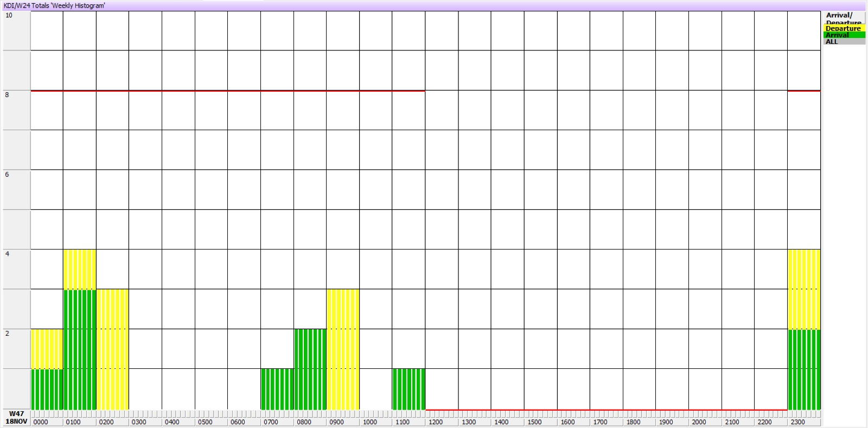The width and height of the screenshot is (868, 428).
Task: Click the green Arrival legend entry
Action: 844,35
